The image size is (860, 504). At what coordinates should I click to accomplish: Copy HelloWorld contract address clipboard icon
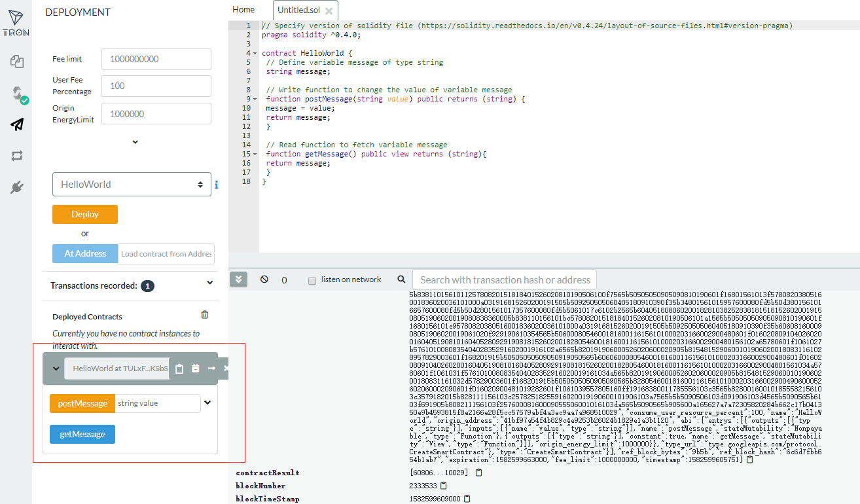(179, 369)
